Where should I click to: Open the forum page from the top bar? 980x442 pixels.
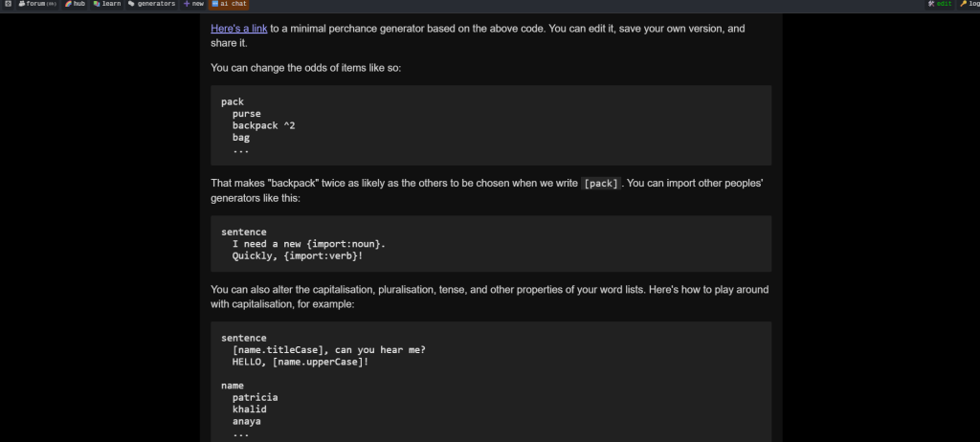(x=37, y=4)
